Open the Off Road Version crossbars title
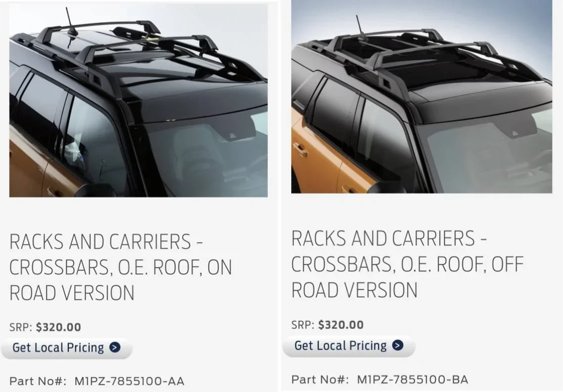Image resolution: width=563 pixels, height=392 pixels. [x=407, y=264]
